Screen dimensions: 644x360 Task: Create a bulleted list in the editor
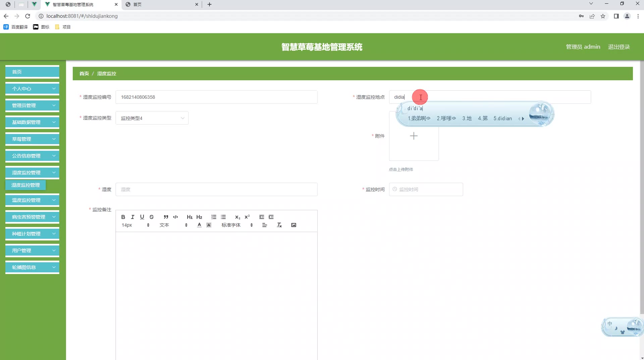223,217
